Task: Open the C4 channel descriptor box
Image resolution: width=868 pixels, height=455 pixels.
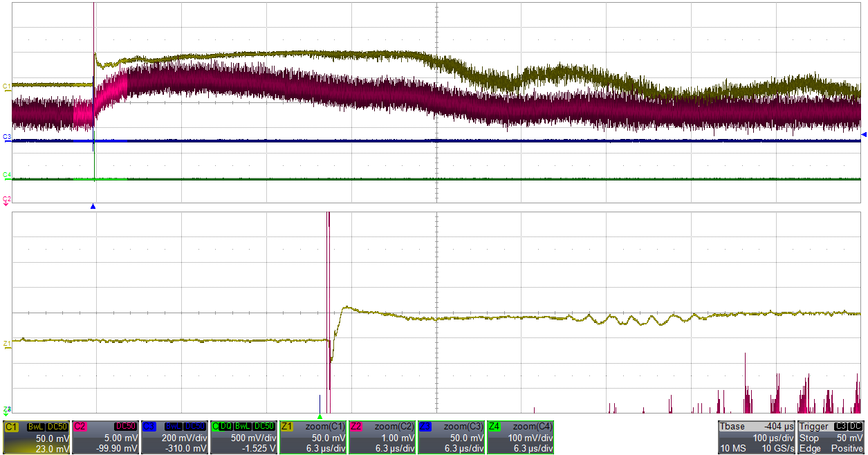Action: 244,438
